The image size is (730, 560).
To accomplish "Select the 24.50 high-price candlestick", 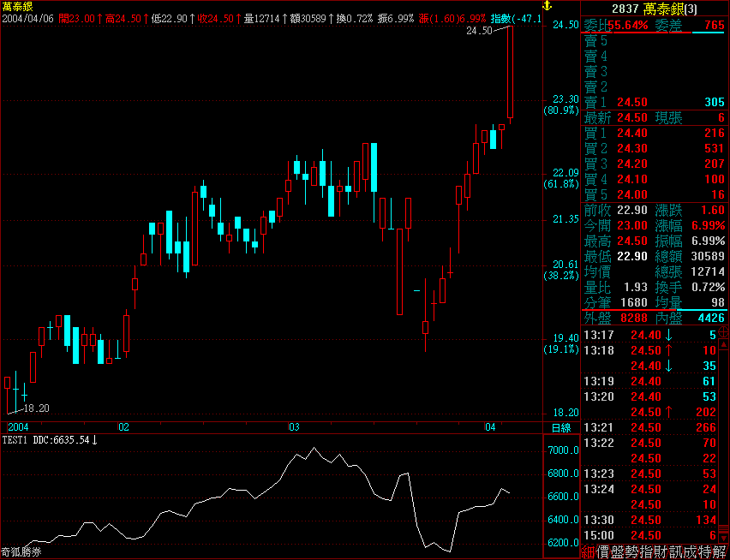I will [511, 72].
